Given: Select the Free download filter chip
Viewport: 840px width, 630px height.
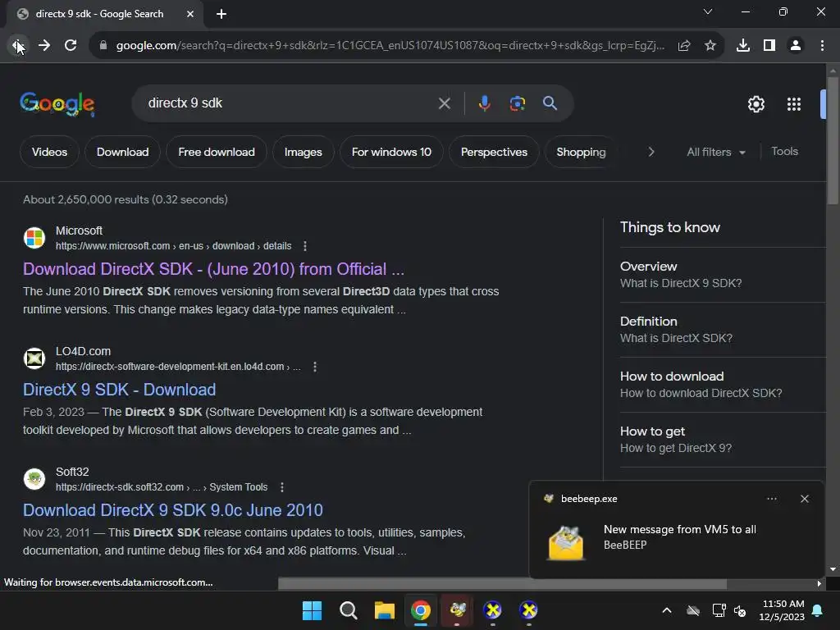Looking at the screenshot, I should [217, 152].
